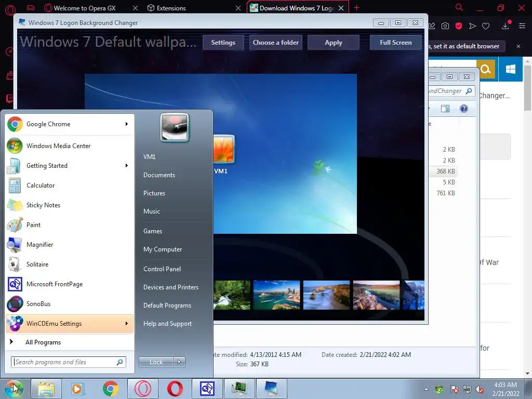
Task: Launch Windows Media Center from Start menu
Action: tap(70, 146)
